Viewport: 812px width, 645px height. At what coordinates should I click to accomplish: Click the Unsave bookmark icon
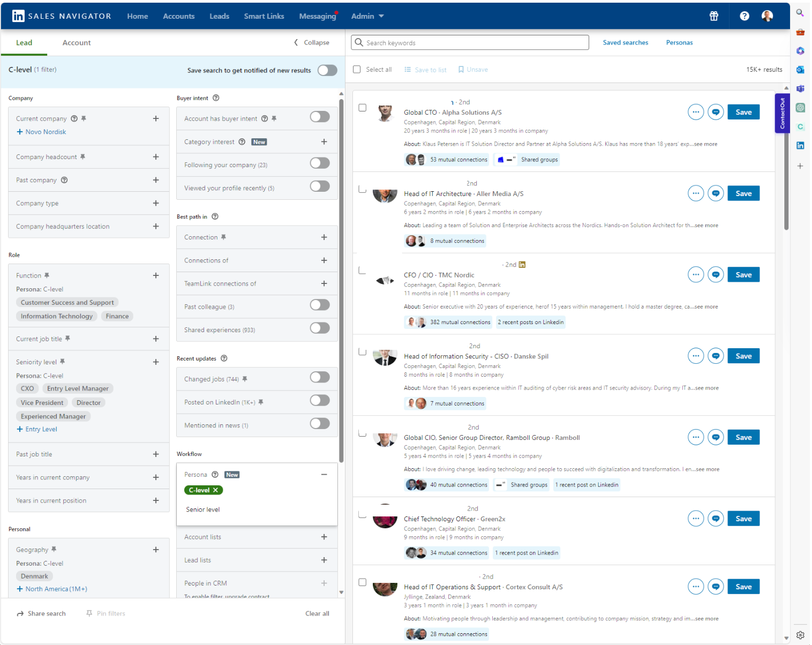click(461, 70)
